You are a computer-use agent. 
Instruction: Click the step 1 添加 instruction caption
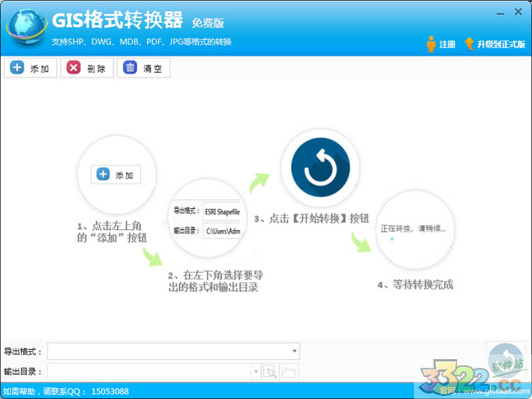click(112, 232)
